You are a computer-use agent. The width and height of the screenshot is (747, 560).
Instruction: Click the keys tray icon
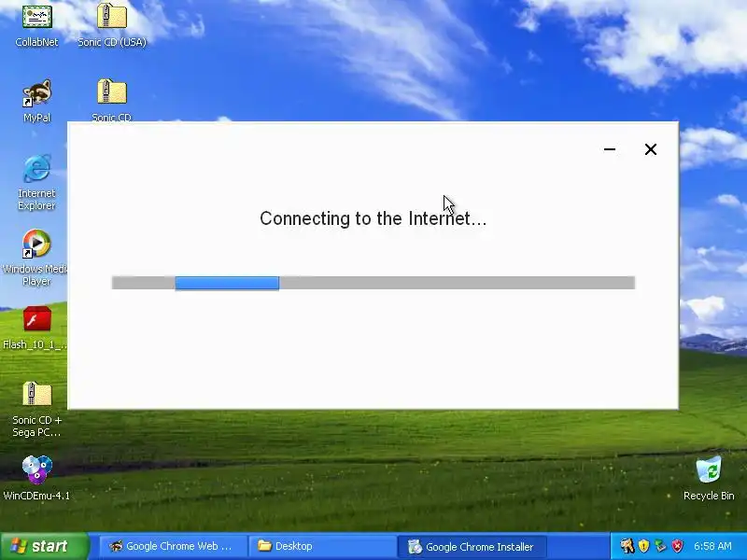627,546
